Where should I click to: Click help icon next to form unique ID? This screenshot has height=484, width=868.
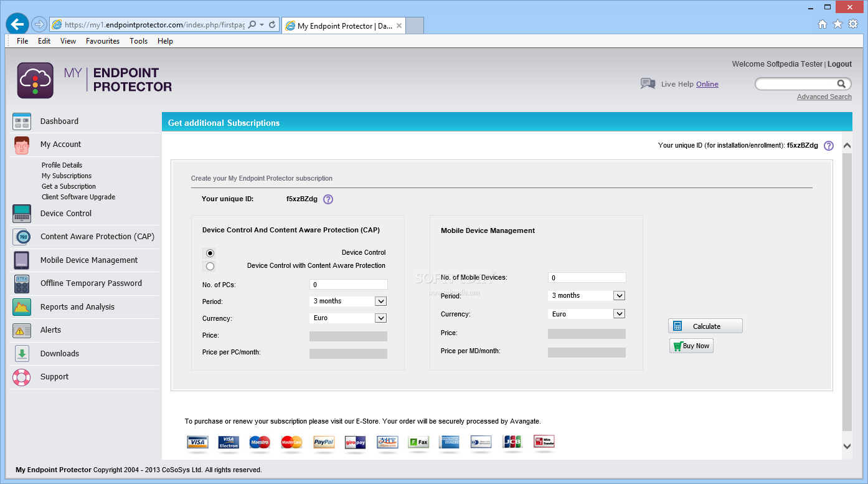(328, 199)
